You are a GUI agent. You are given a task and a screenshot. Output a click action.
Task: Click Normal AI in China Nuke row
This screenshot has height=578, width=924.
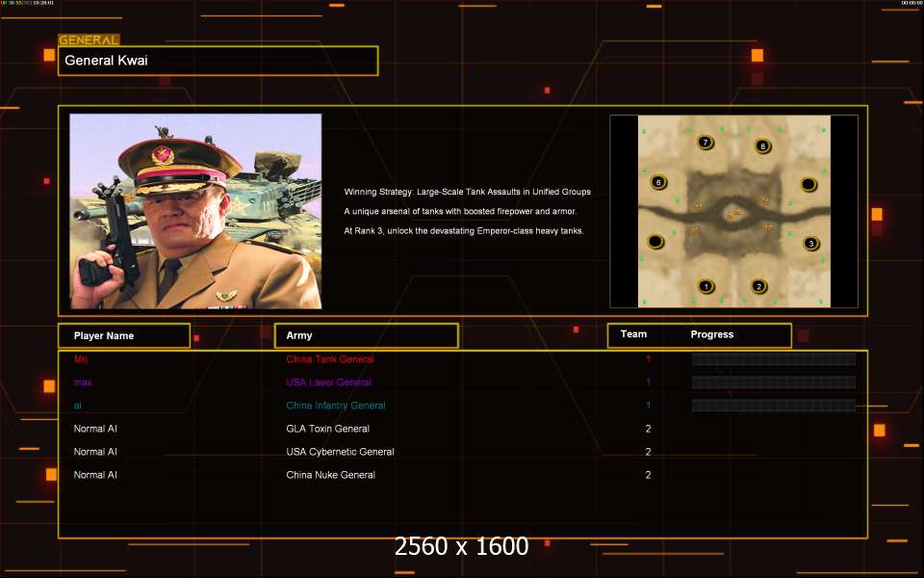click(95, 475)
